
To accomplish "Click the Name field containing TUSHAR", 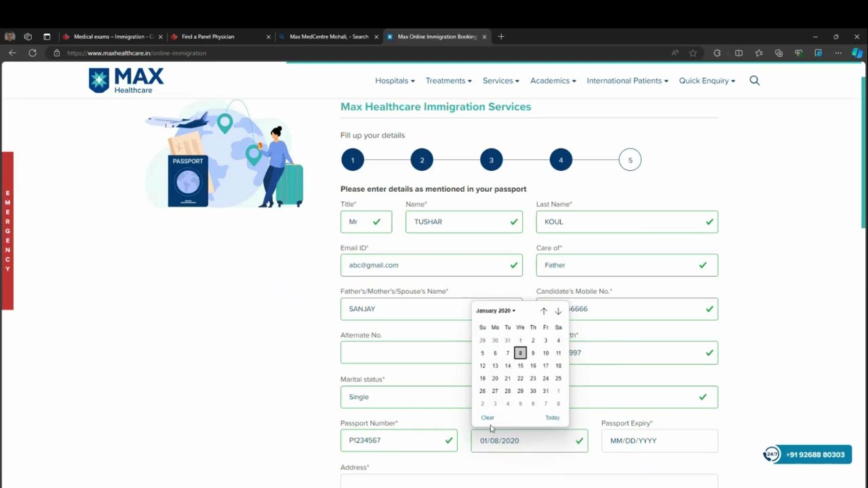I will point(464,222).
